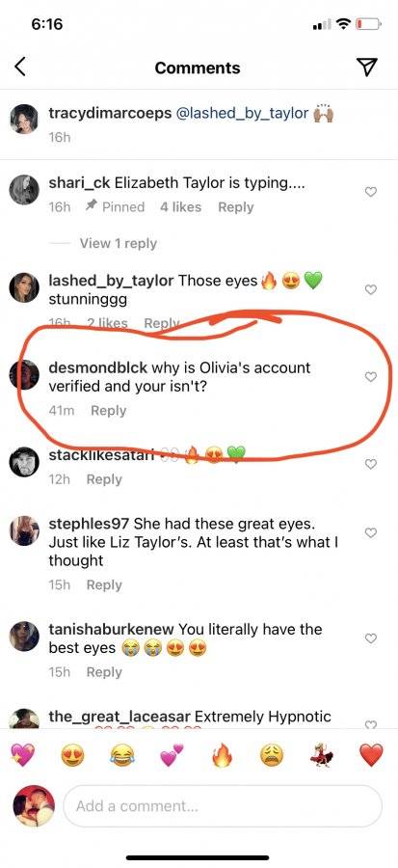
Task: Go back using the top-left arrow
Action: pos(20,67)
